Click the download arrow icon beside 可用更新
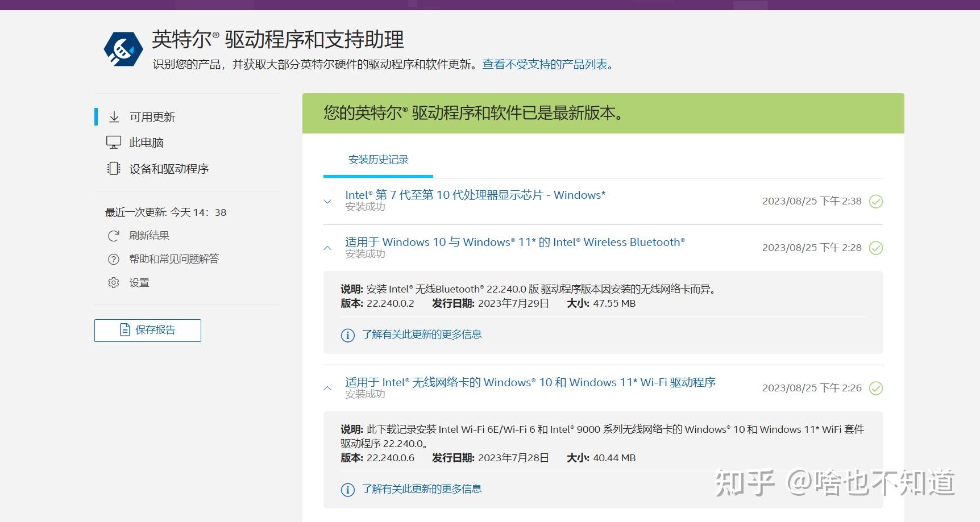980x522 pixels. [114, 117]
